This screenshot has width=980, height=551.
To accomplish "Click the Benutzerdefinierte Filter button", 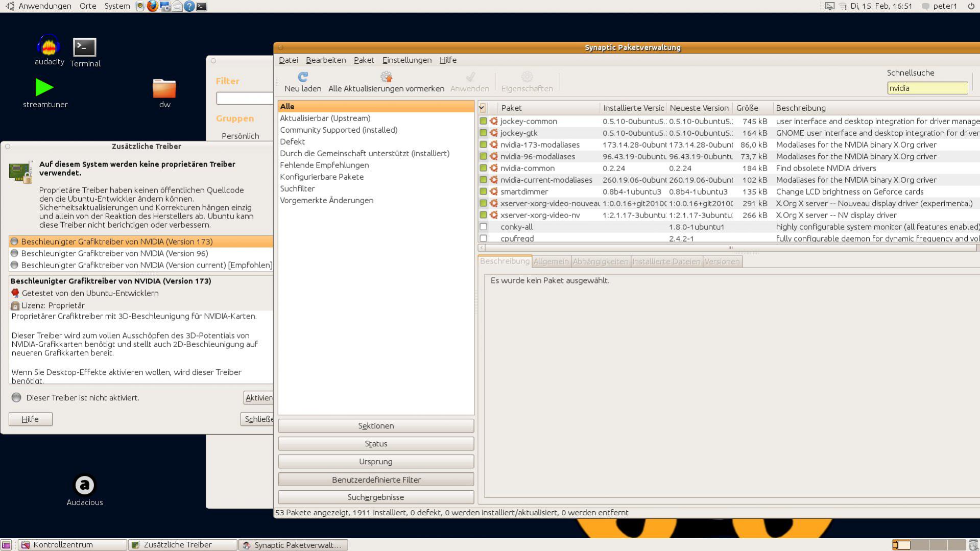I will click(x=376, y=480).
